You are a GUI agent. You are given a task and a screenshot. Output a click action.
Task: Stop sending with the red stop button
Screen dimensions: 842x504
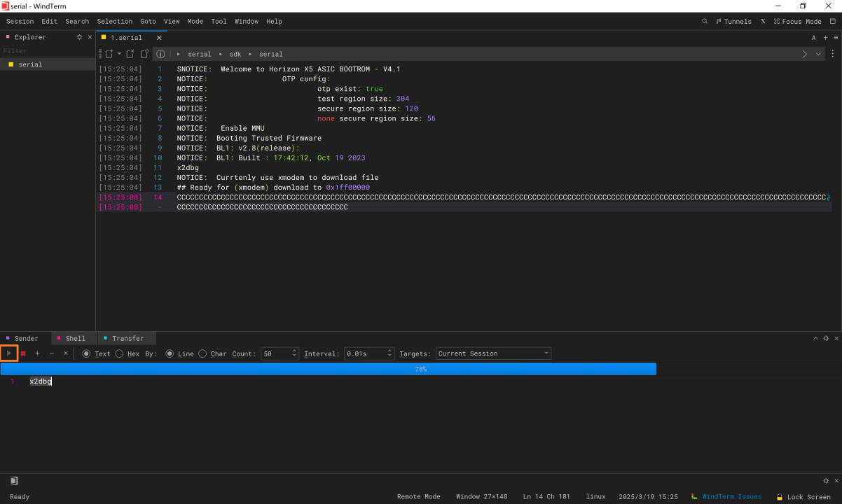pyautogui.click(x=23, y=353)
